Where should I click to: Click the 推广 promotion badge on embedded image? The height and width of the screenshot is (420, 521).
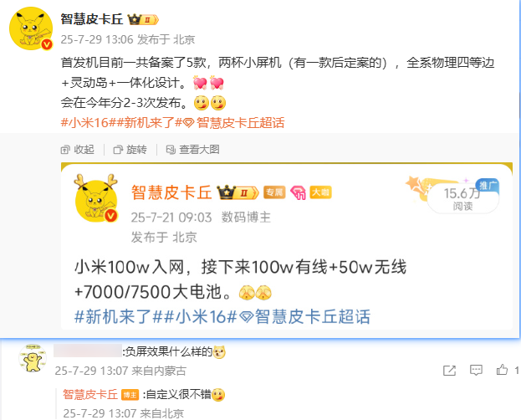[488, 185]
